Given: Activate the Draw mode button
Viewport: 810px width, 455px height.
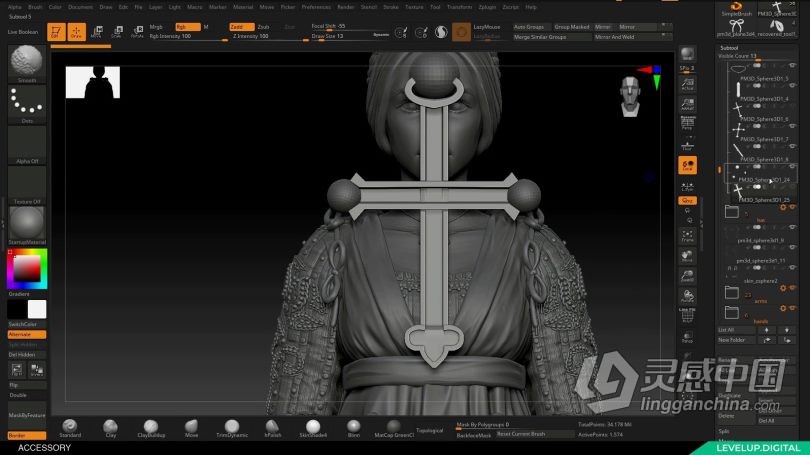Looking at the screenshot, I should (x=76, y=32).
